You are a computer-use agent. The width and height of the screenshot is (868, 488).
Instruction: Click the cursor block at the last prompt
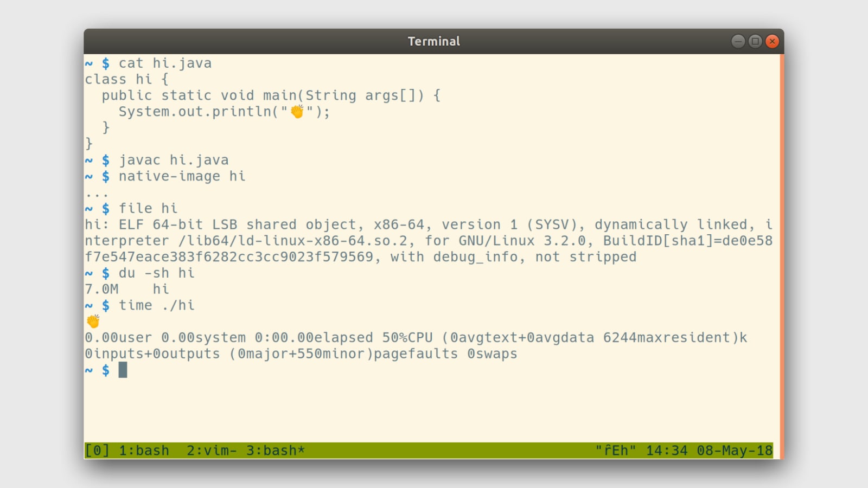tap(123, 370)
